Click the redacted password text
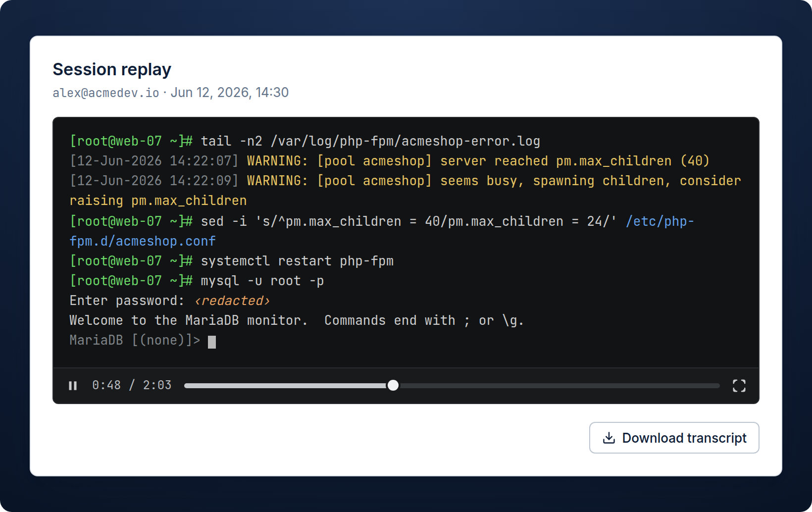The height and width of the screenshot is (512, 812). click(x=232, y=301)
